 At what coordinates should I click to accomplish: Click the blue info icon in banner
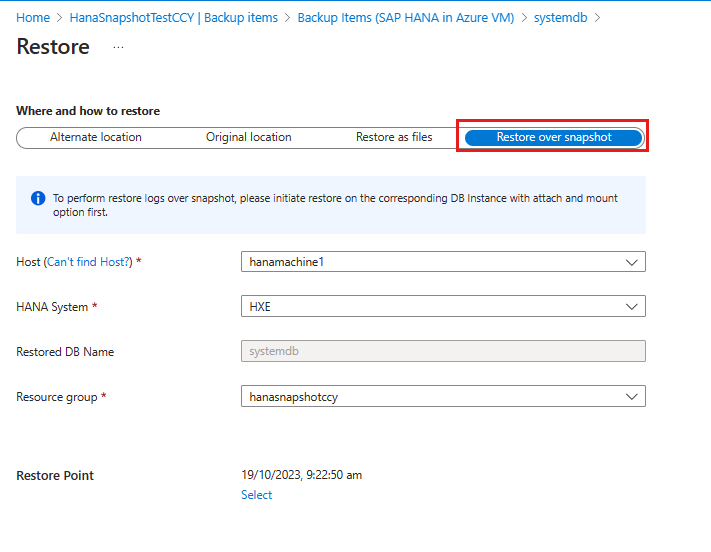coord(38,198)
